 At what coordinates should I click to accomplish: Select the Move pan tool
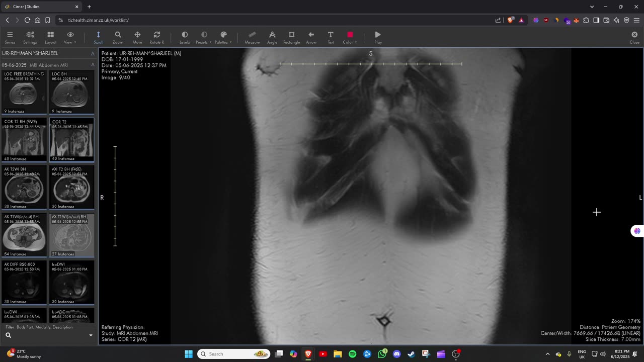[x=137, y=38]
